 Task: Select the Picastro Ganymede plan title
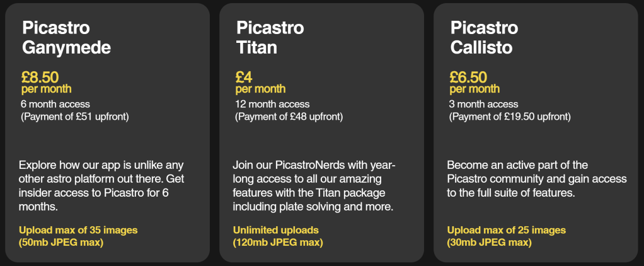coord(66,37)
